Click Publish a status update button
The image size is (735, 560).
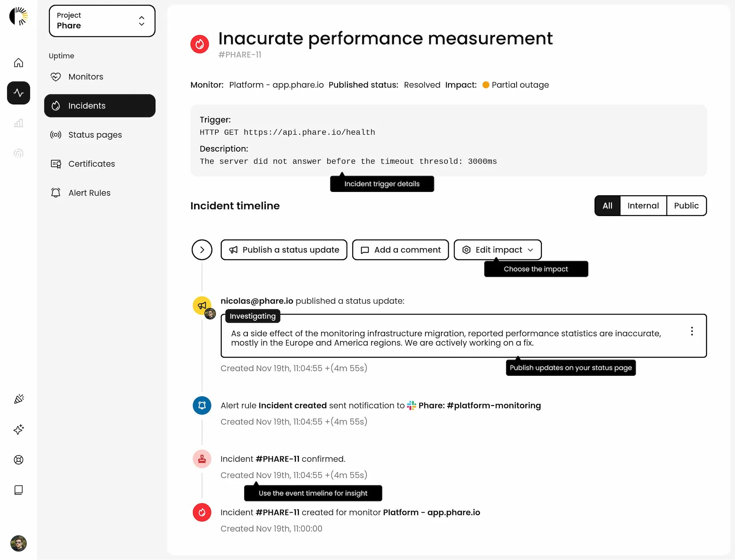284,250
